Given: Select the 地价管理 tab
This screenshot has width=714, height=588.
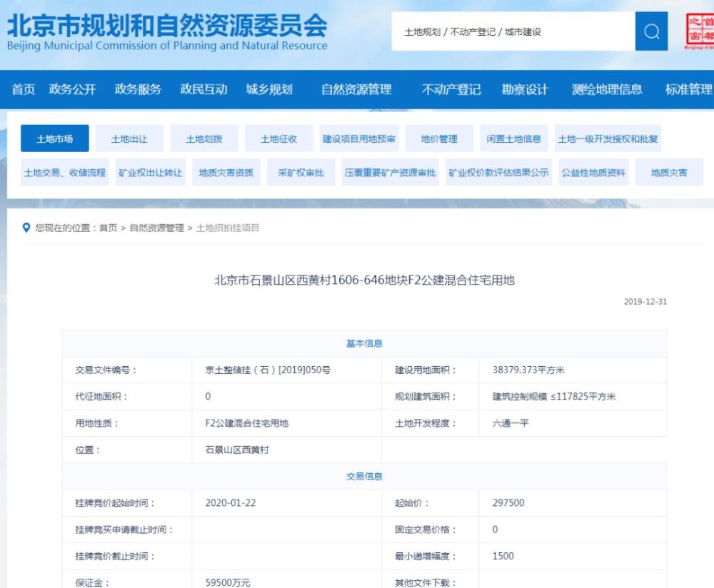Looking at the screenshot, I should pyautogui.click(x=439, y=138).
